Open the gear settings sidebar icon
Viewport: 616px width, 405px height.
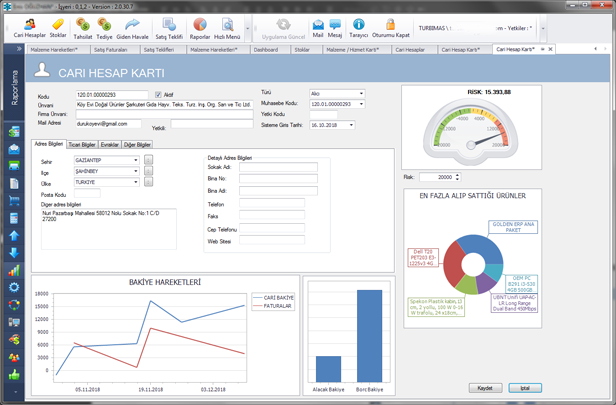[x=14, y=288]
